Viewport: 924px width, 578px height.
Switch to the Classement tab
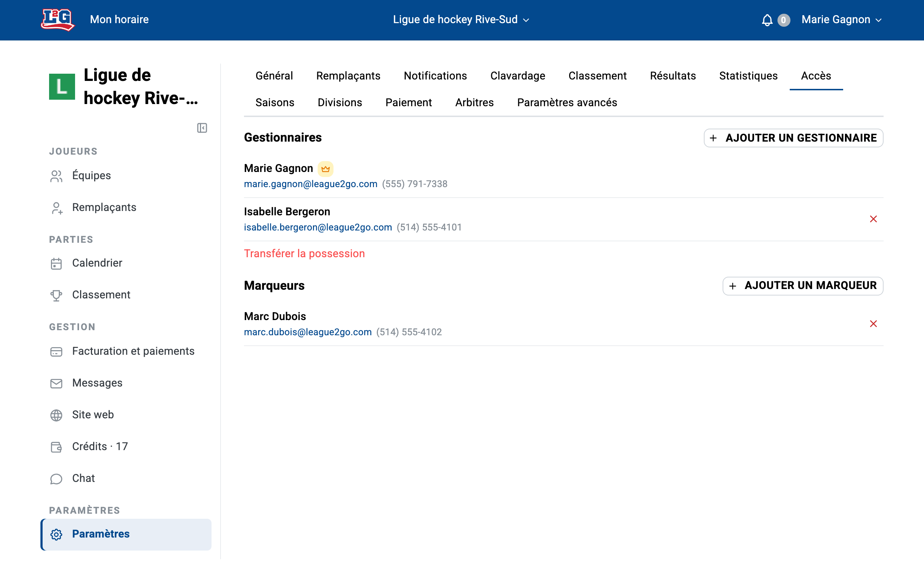(597, 76)
